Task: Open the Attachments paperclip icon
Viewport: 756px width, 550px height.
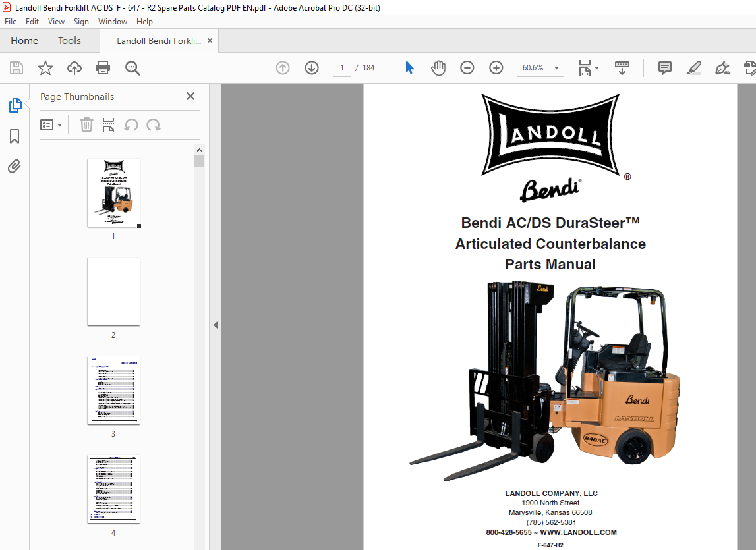Action: (15, 166)
